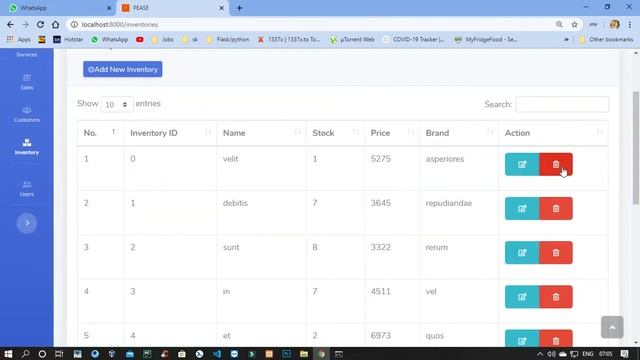This screenshot has width=640, height=360.
Task: Open Task View on taskbar
Action: tap(59, 354)
